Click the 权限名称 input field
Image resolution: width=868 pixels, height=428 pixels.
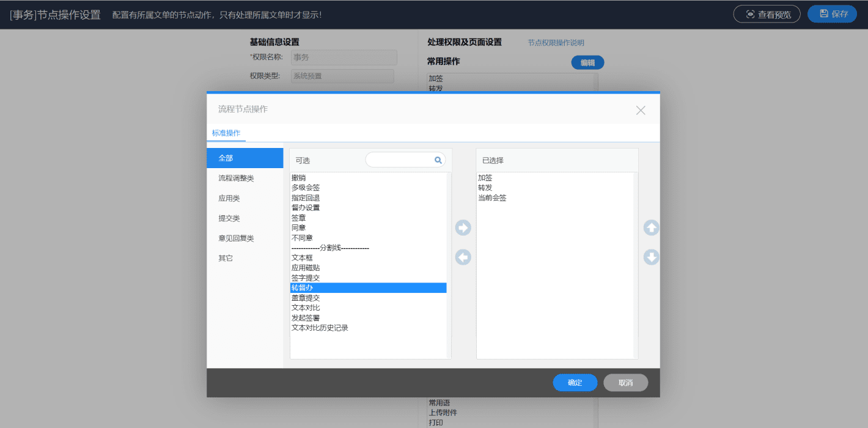tap(344, 57)
